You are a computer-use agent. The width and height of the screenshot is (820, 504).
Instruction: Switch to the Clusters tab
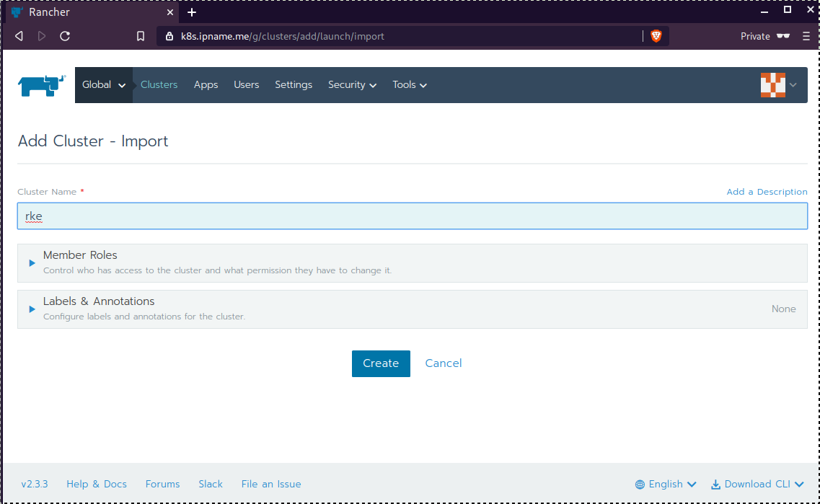159,85
